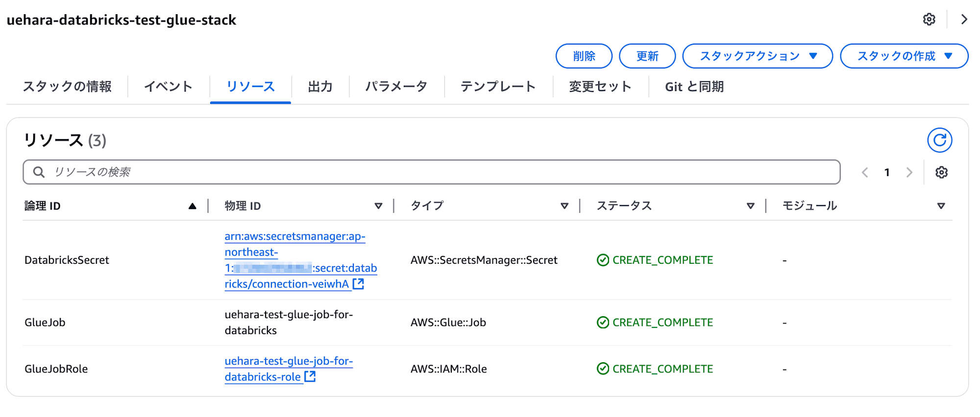This screenshot has height=417, width=980.
Task: Open the 出力 tab
Action: click(x=320, y=87)
